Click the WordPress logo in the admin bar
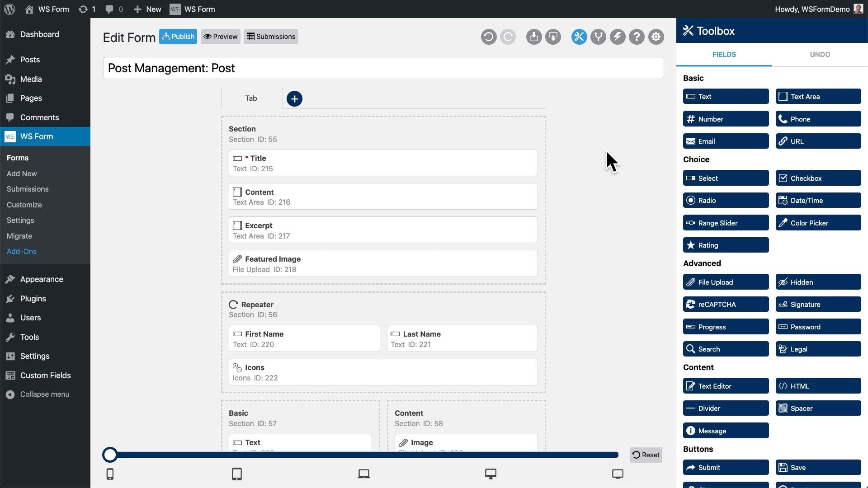This screenshot has height=488, width=868. (9, 9)
